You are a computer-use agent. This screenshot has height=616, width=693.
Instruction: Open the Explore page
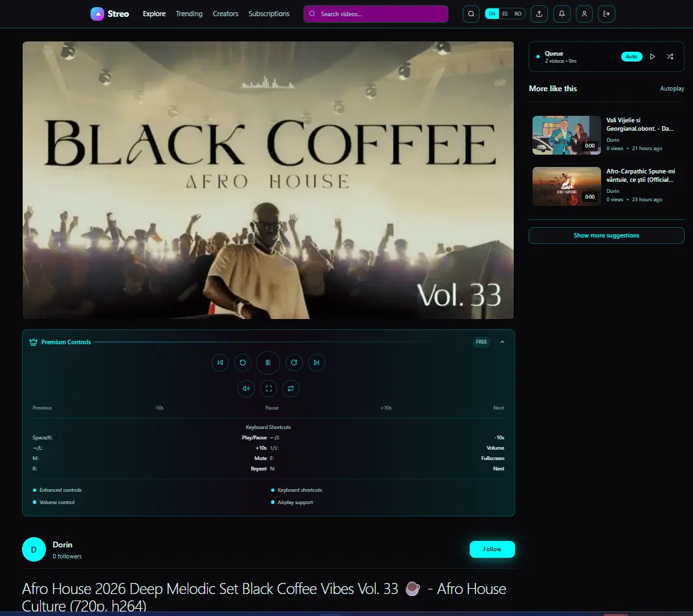pos(154,14)
